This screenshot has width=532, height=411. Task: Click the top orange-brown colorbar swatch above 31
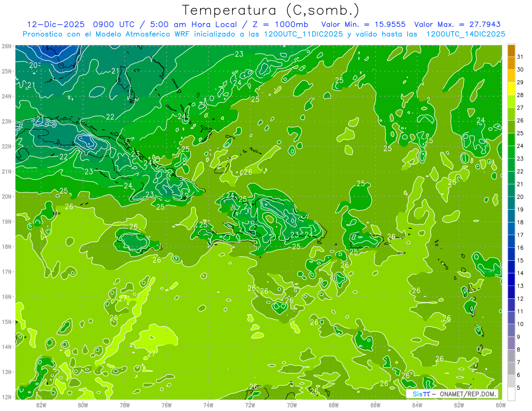click(x=511, y=51)
